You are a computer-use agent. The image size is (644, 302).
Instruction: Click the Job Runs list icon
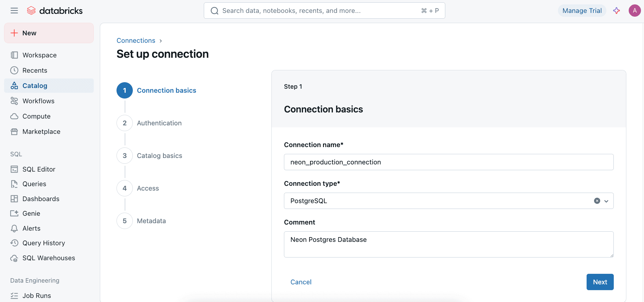(x=14, y=296)
